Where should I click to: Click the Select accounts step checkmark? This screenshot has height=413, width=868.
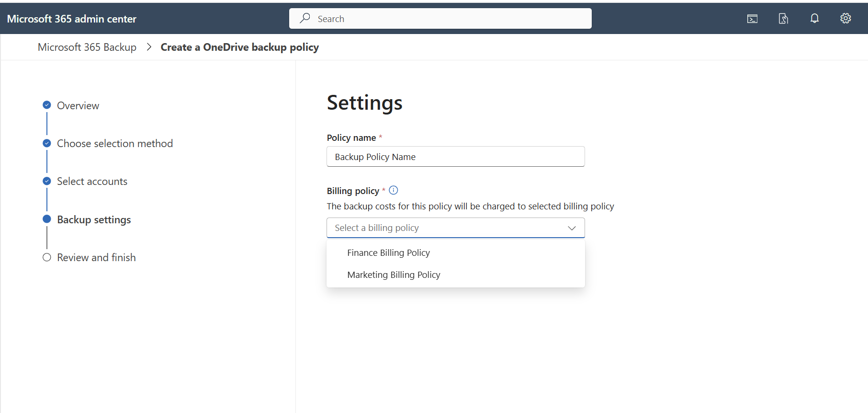click(x=47, y=181)
